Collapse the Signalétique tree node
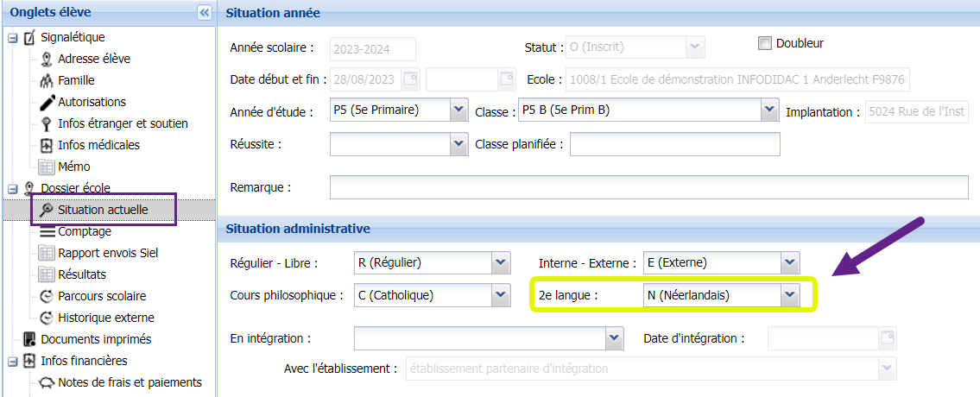 [x=12, y=37]
